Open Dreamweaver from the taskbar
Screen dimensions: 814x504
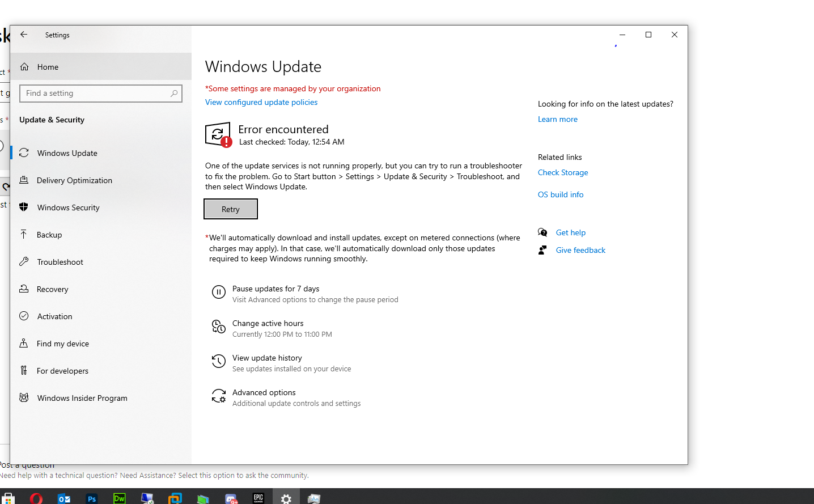120,498
